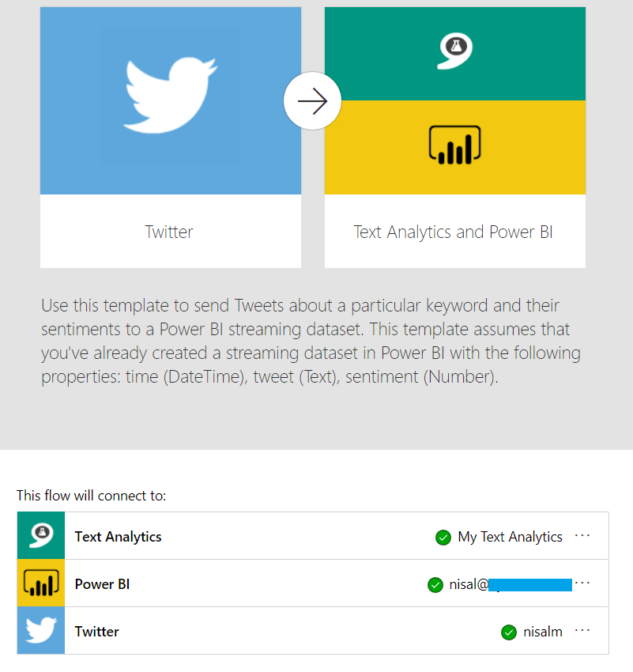Click the Power BI chart icon in yellow tile
Viewport: 633px width, 672px height.
click(x=455, y=145)
